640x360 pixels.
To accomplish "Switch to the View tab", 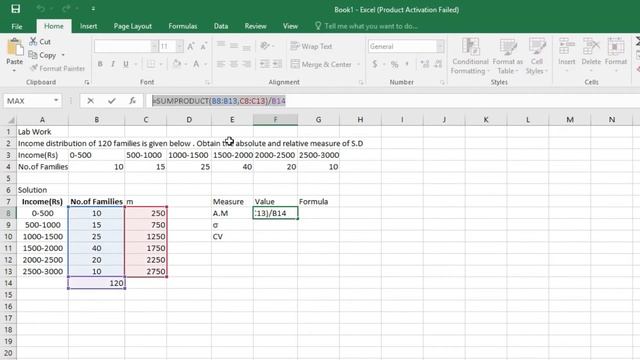I will point(290,26).
